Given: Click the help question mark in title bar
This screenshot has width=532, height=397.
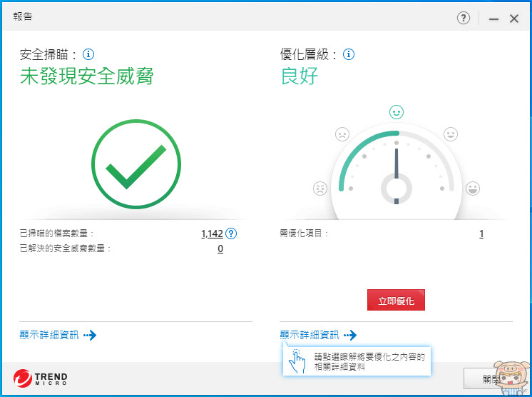Looking at the screenshot, I should click(463, 18).
